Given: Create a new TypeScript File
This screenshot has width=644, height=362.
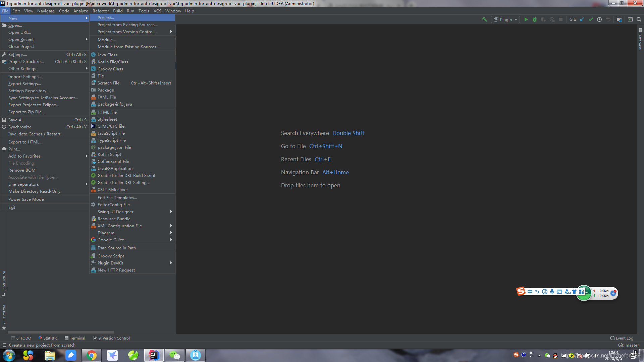Looking at the screenshot, I should tap(132, 140).
